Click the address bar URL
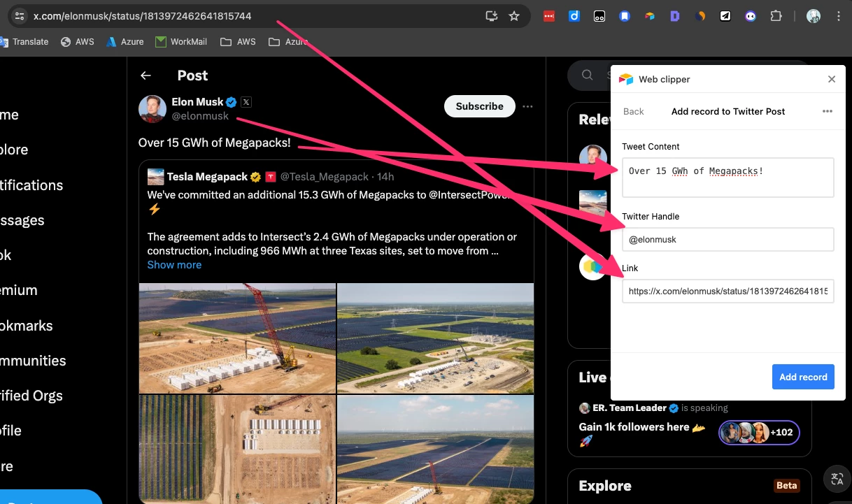This screenshot has width=852, height=504. click(143, 16)
